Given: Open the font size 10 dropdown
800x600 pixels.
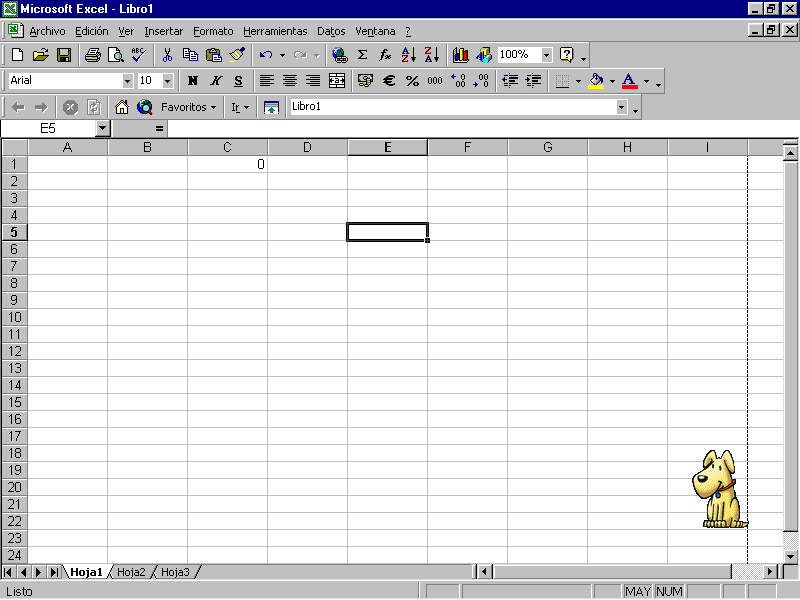Looking at the screenshot, I should pyautogui.click(x=167, y=81).
